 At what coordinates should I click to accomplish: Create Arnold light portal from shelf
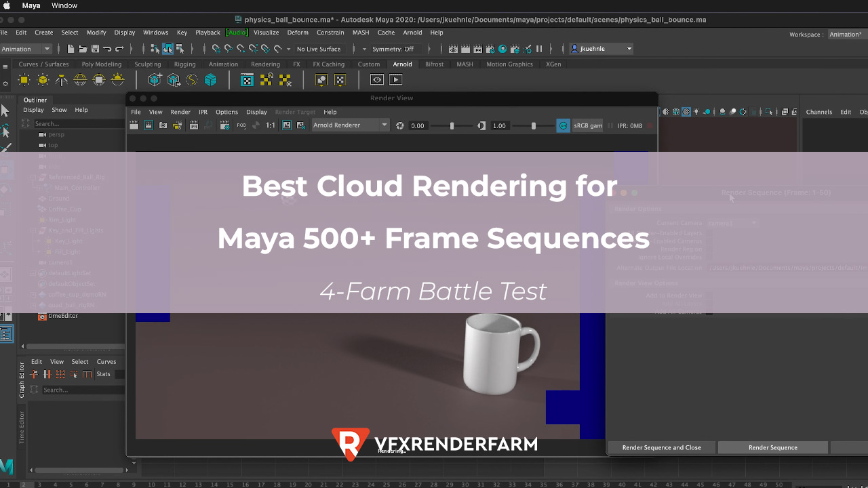click(x=99, y=80)
